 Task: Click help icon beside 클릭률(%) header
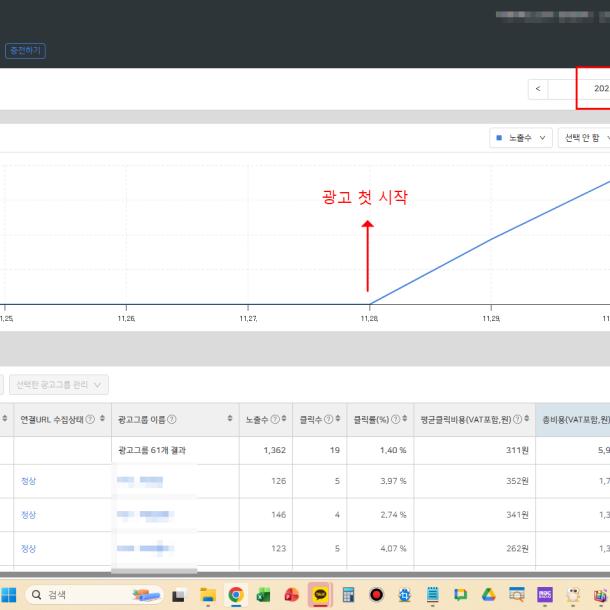[x=393, y=419]
